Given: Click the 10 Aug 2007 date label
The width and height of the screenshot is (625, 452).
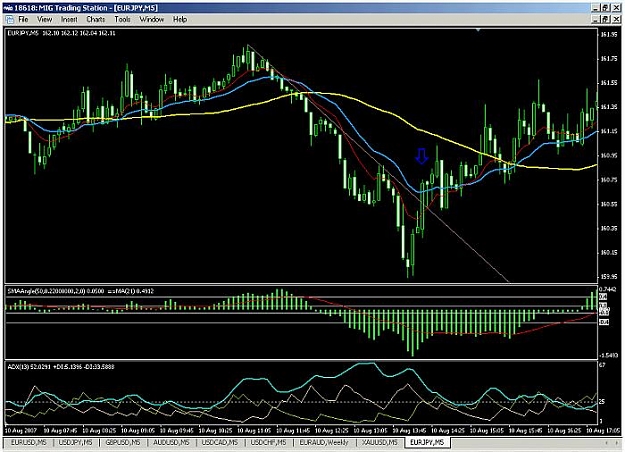Looking at the screenshot, I should point(20,430).
